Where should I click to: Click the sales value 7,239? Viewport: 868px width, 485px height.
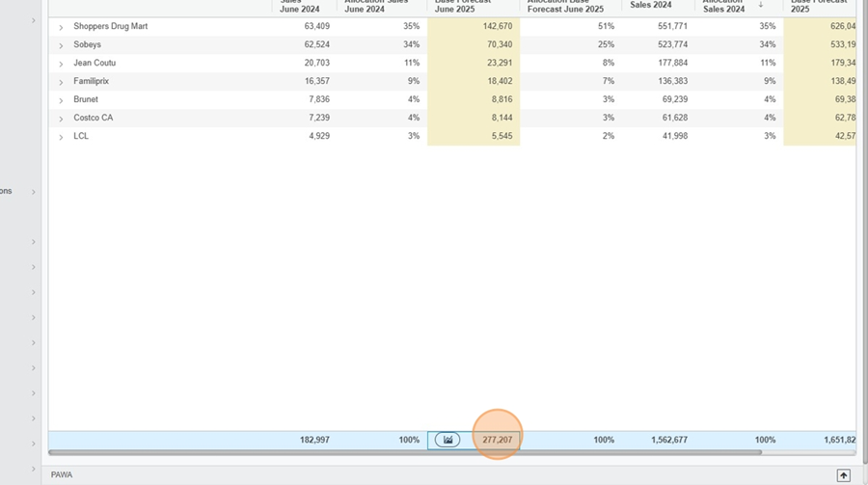click(x=319, y=118)
